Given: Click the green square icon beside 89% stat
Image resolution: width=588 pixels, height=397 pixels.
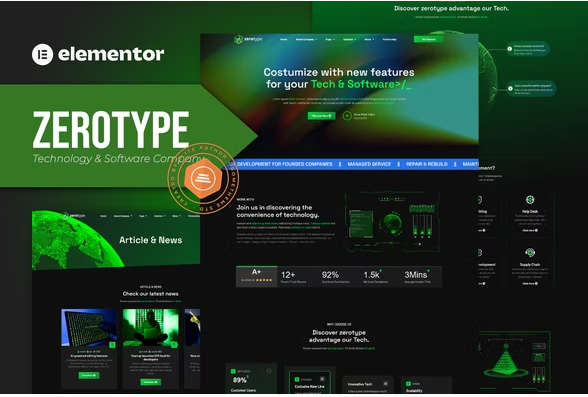Looking at the screenshot, I should (233, 371).
